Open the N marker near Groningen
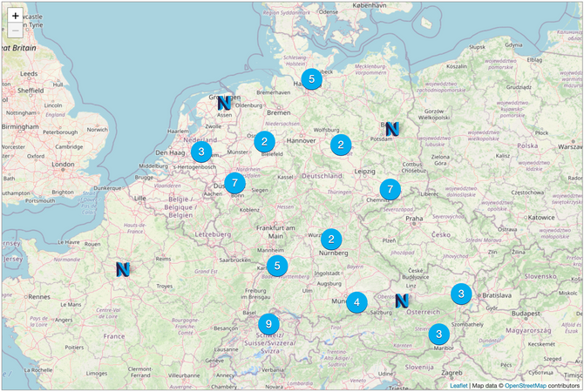 [226, 102]
